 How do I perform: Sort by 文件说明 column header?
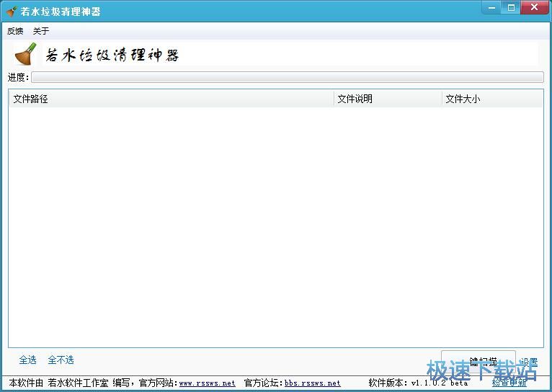(x=388, y=99)
